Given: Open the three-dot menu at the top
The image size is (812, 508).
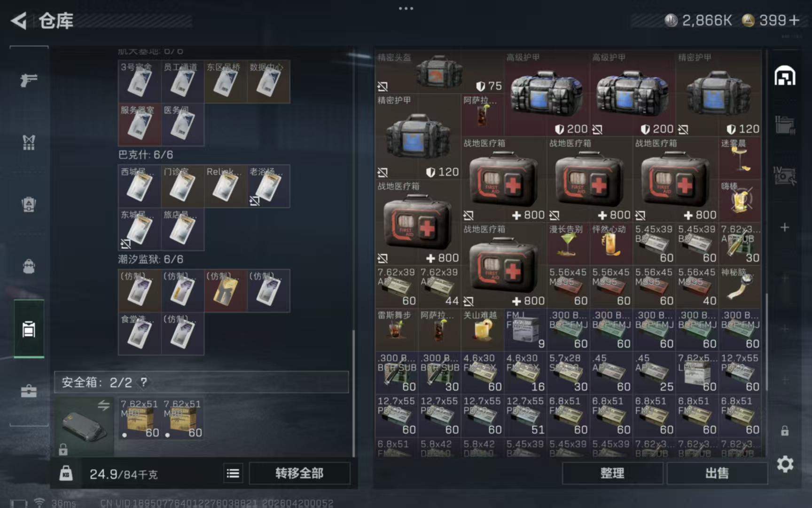Looking at the screenshot, I should point(406,8).
